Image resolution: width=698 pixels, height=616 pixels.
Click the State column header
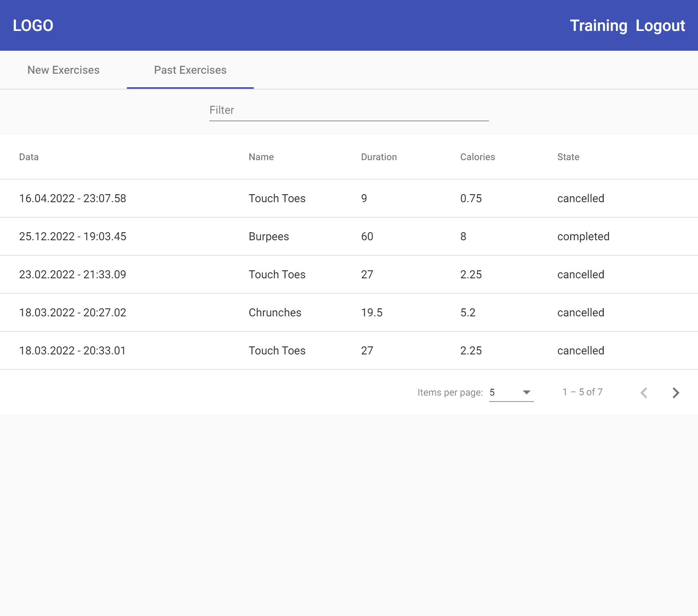pyautogui.click(x=568, y=157)
